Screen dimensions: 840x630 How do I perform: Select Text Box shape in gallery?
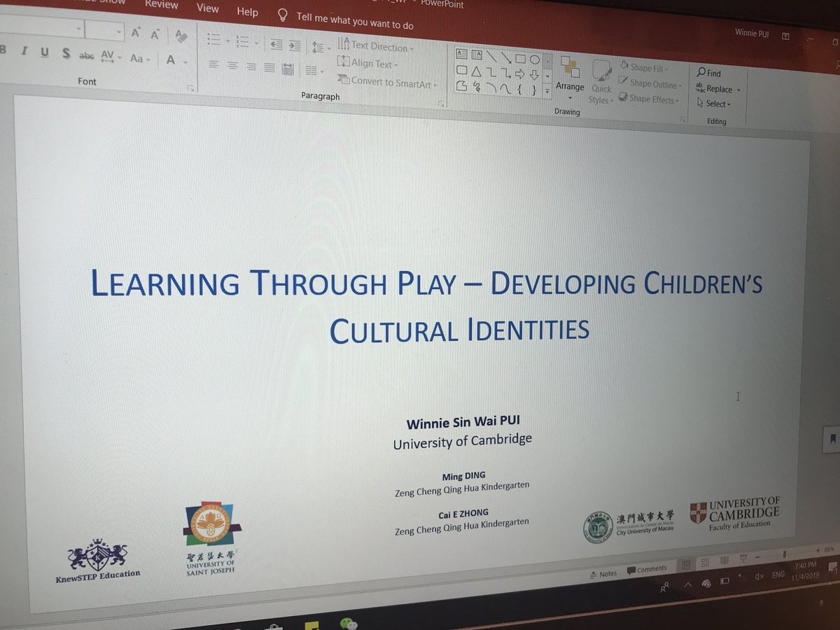(461, 53)
